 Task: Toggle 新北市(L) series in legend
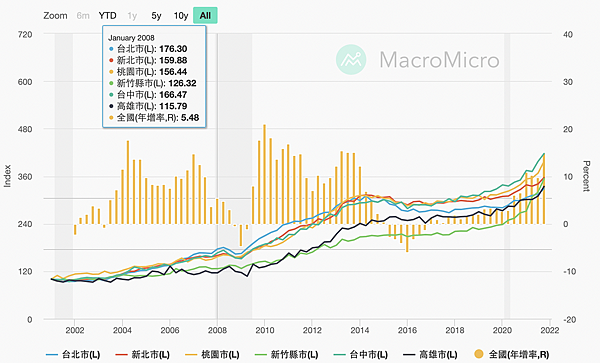(x=142, y=355)
